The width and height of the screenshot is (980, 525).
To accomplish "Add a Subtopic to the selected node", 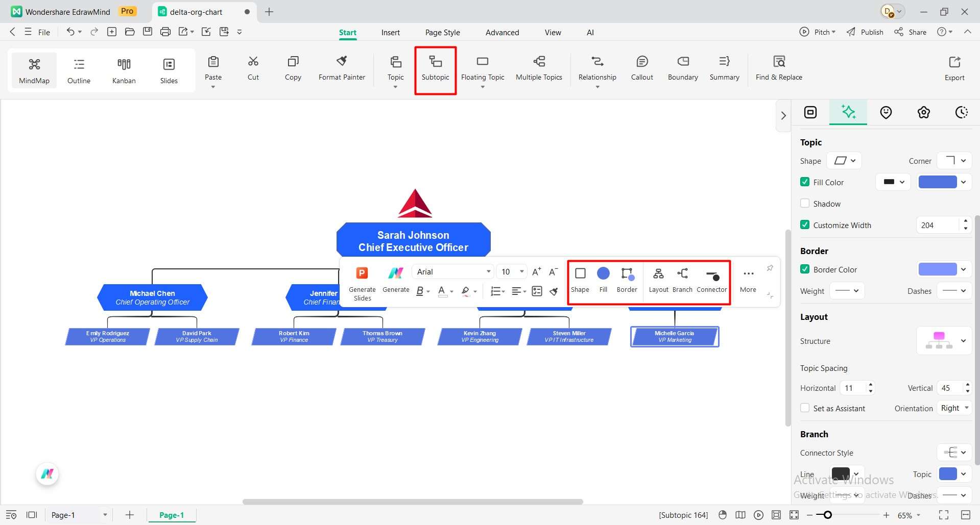I will click(436, 68).
